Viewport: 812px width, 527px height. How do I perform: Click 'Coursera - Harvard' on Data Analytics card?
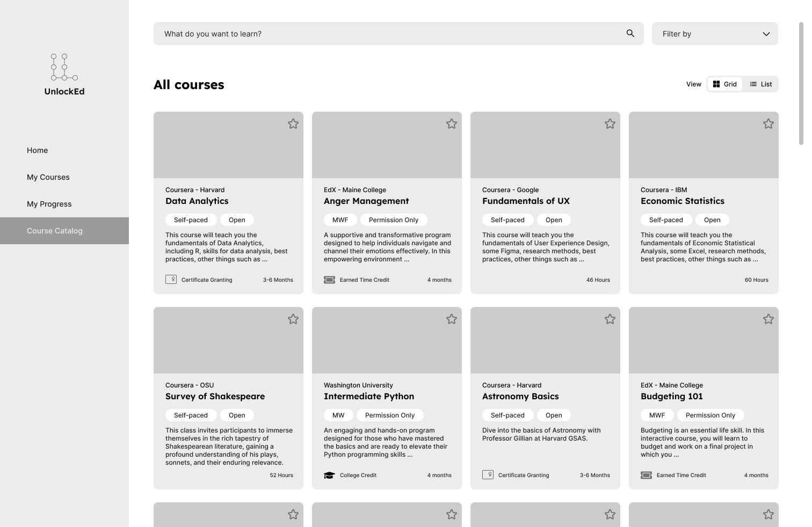pos(195,190)
